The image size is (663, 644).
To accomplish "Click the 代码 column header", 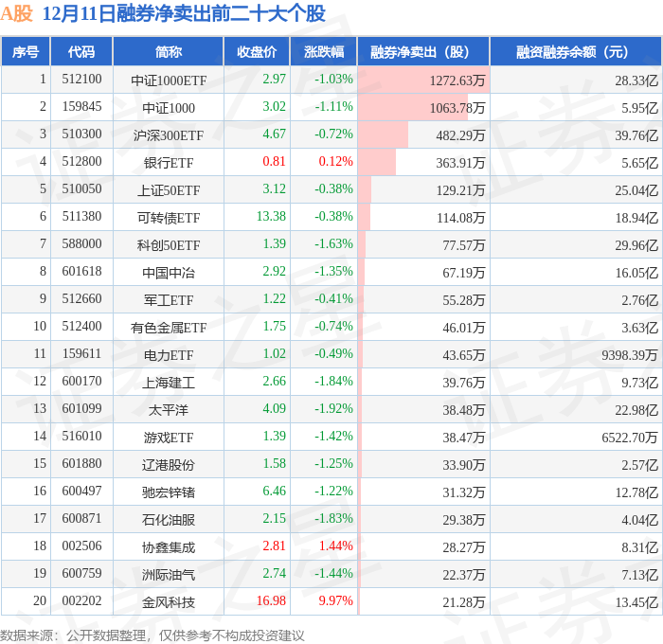I will click(x=81, y=51).
